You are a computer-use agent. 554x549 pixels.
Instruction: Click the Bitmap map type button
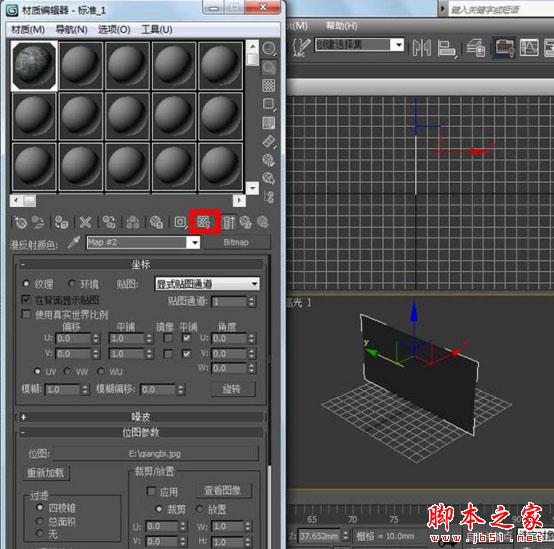pyautogui.click(x=236, y=242)
